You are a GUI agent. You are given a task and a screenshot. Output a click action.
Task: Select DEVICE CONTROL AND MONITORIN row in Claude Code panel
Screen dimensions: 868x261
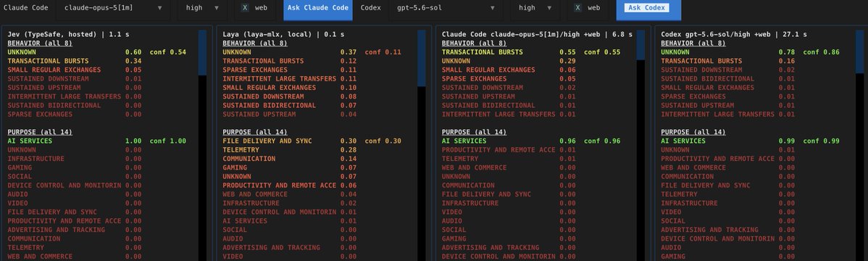509,256
